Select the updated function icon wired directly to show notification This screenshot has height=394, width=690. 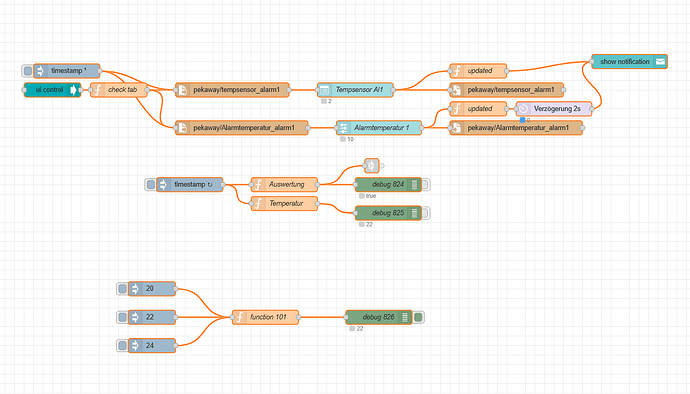pos(457,70)
